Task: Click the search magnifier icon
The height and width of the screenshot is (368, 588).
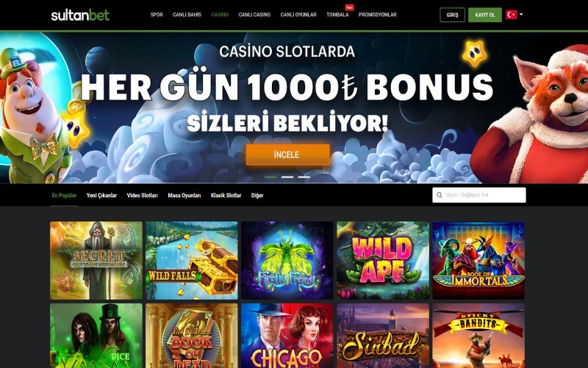Action: pos(439,195)
